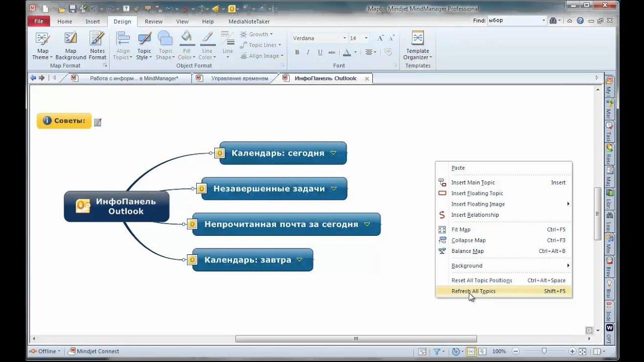Open the MediaNoteTaker ribbon tab
This screenshot has width=644, height=362.
point(249,22)
